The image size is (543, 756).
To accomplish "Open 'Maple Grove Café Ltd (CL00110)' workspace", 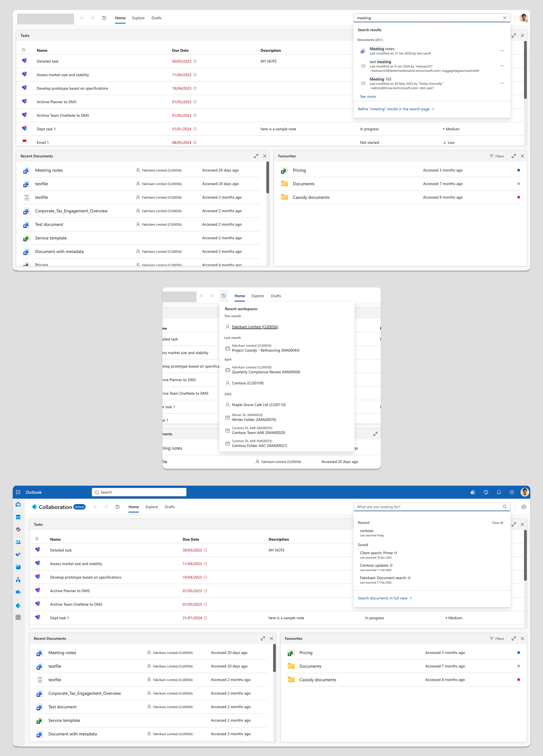I will (x=259, y=405).
